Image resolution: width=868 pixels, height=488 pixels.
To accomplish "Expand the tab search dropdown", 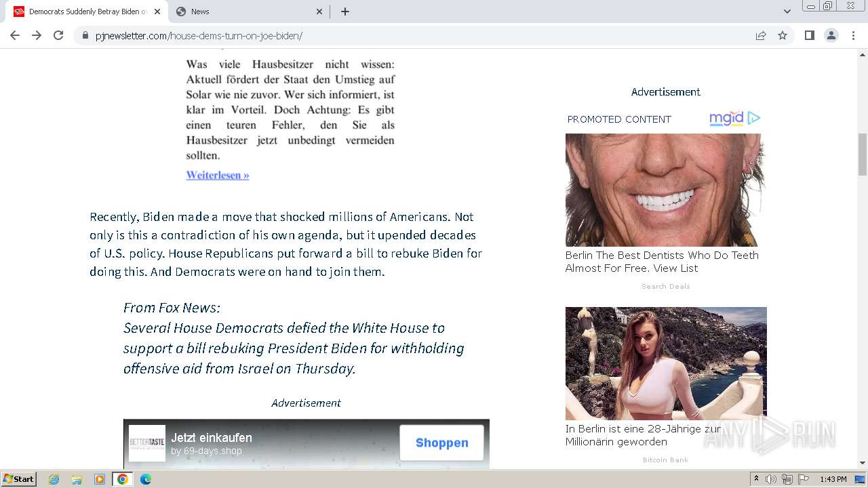I will [x=787, y=12].
